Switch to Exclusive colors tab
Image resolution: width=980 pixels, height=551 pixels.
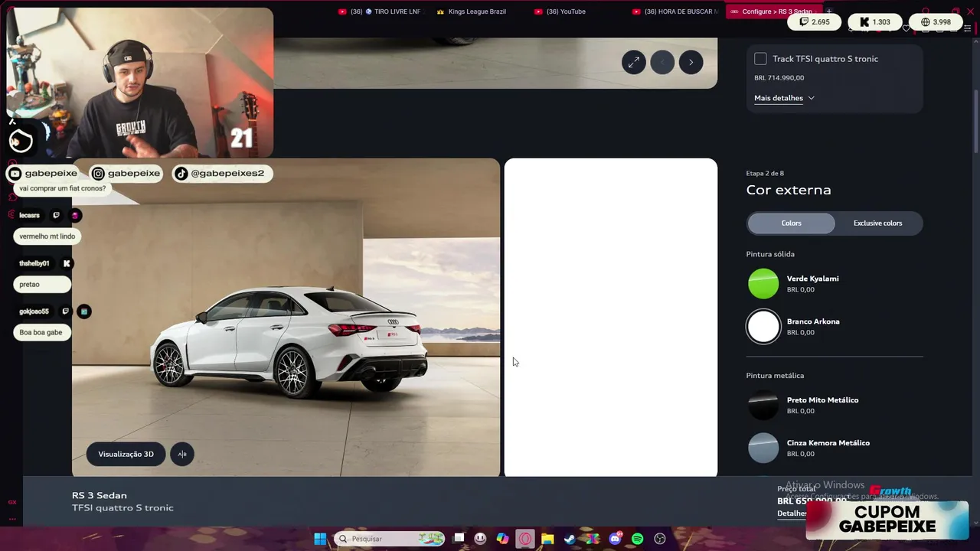(877, 223)
